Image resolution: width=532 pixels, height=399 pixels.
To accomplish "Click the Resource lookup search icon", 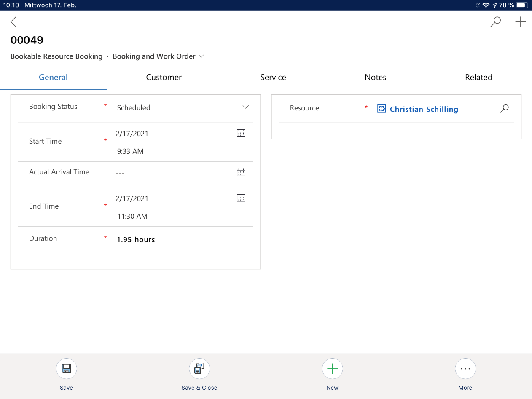I will pos(504,109).
